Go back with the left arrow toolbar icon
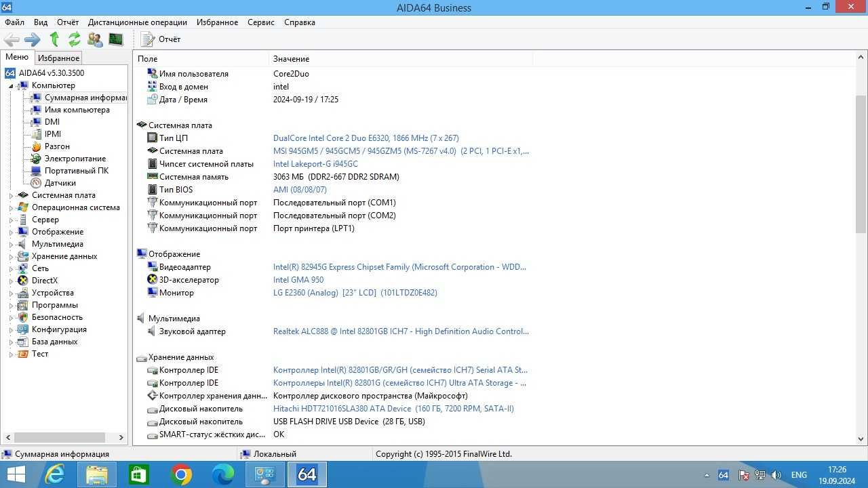The width and height of the screenshot is (868, 488). [12, 39]
